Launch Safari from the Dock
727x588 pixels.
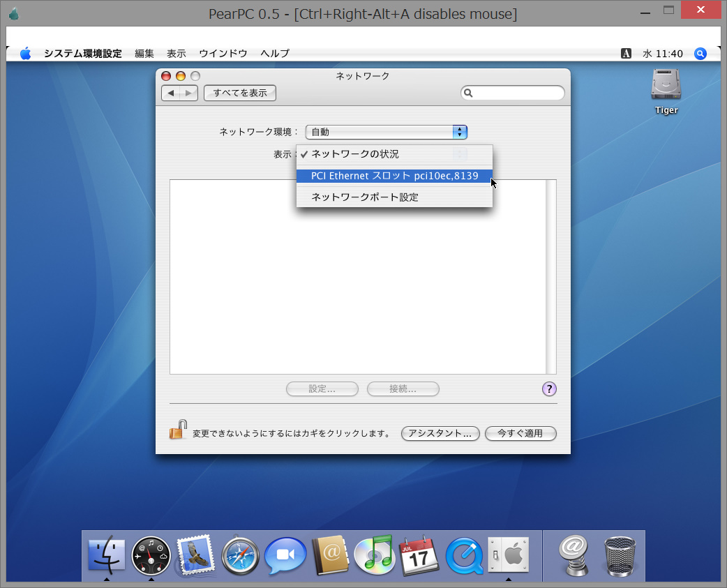tap(240, 555)
